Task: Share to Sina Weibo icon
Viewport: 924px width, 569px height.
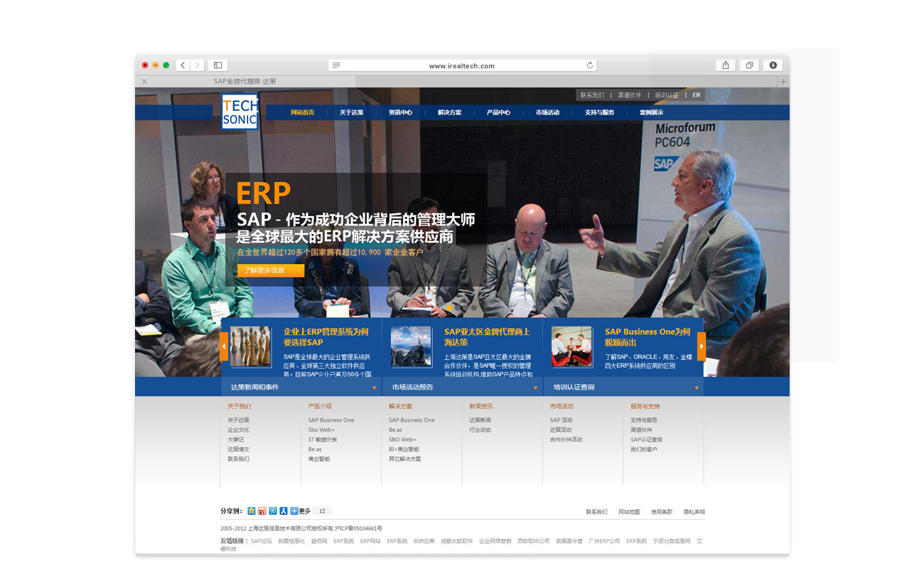Action: tap(262, 511)
